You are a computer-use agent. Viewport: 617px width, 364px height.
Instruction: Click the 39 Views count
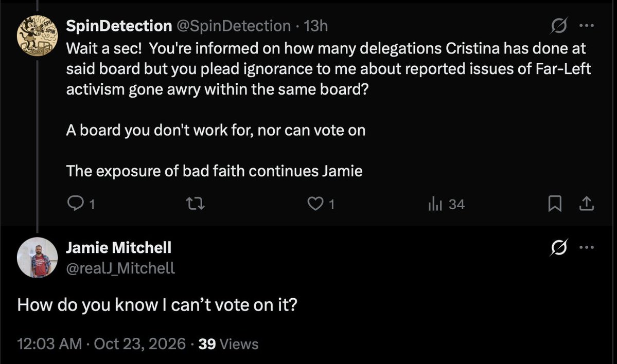point(228,344)
